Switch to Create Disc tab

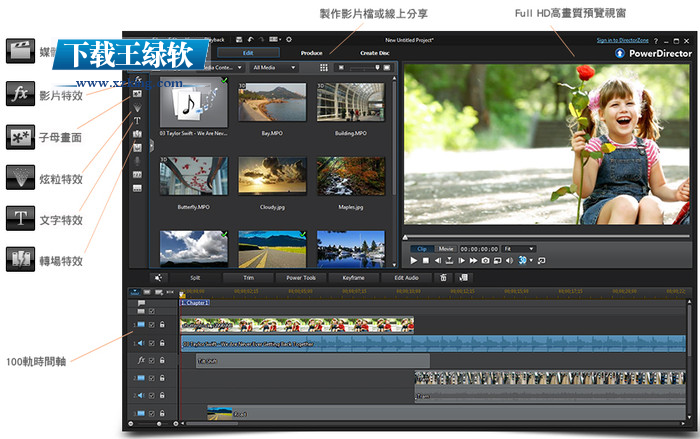point(375,53)
